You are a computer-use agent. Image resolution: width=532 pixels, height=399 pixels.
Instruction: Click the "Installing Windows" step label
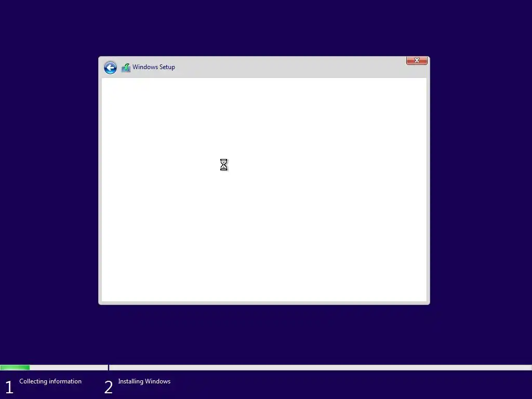coord(144,381)
